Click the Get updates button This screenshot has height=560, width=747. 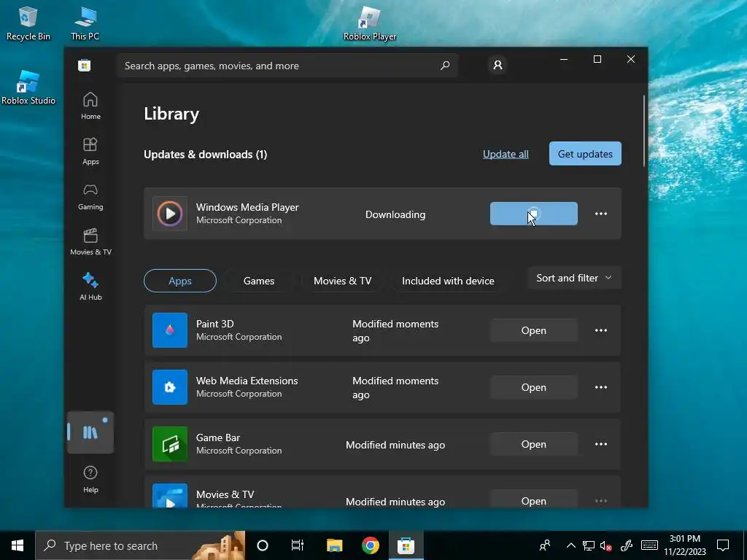pos(585,154)
